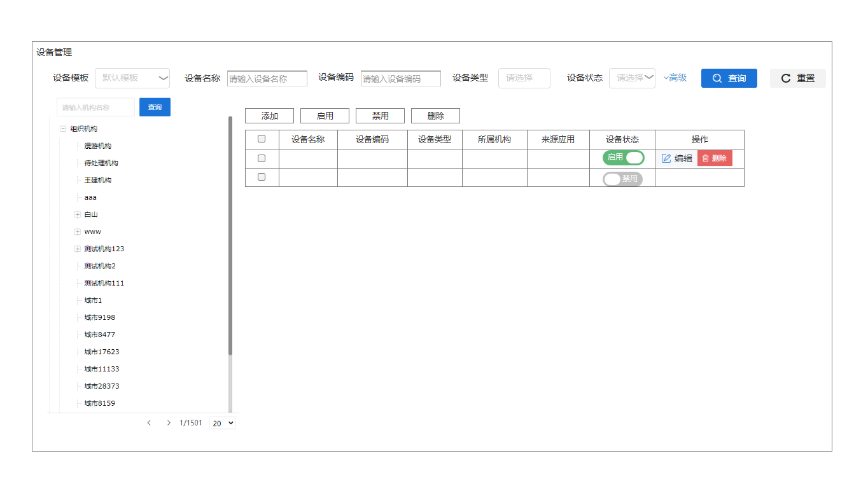Click the magnifier icon on query button
Viewport: 868px width, 477px height.
click(x=717, y=78)
